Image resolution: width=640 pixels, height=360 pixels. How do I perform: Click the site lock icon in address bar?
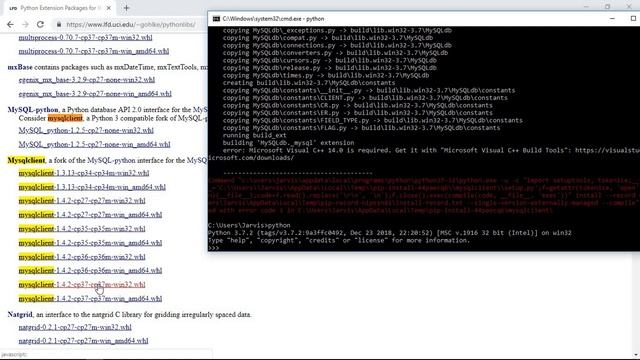[59, 24]
